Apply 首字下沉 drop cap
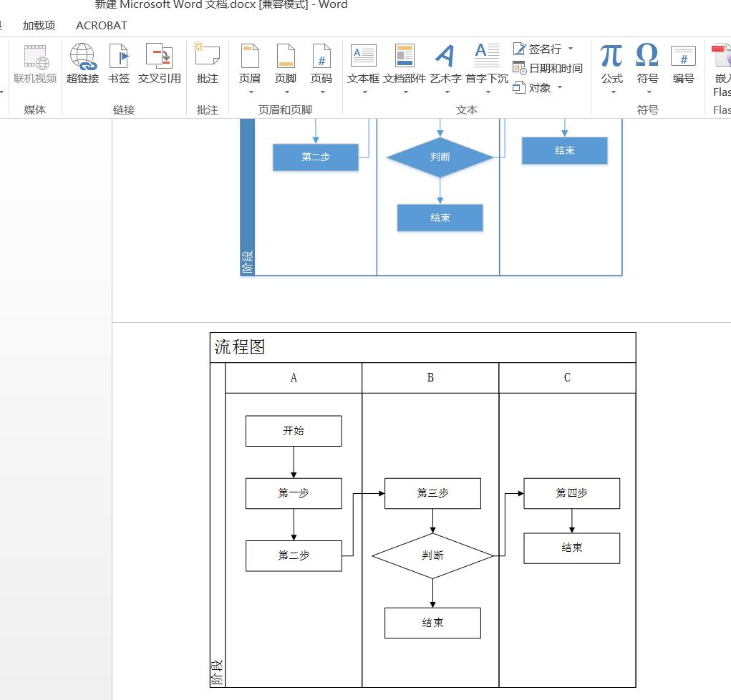This screenshot has width=731, height=700. tap(485, 64)
